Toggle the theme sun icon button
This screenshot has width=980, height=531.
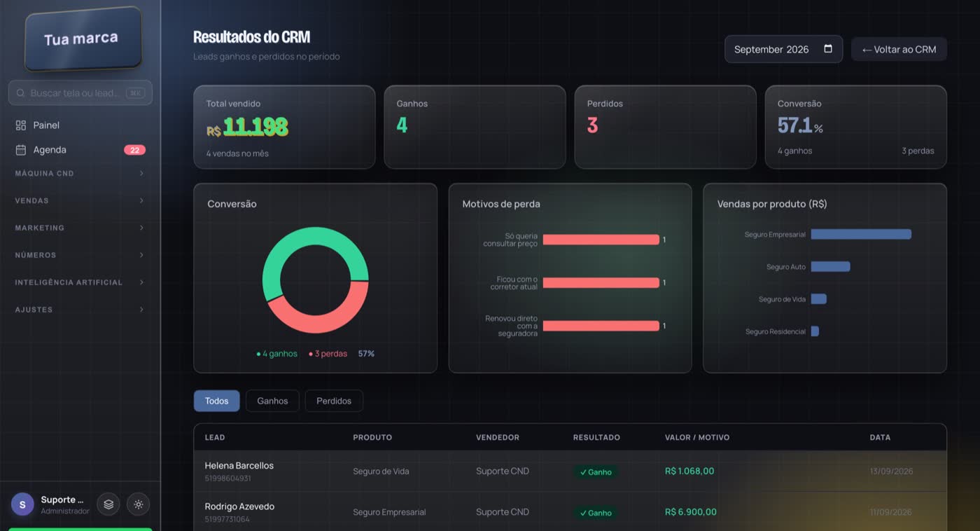(139, 504)
